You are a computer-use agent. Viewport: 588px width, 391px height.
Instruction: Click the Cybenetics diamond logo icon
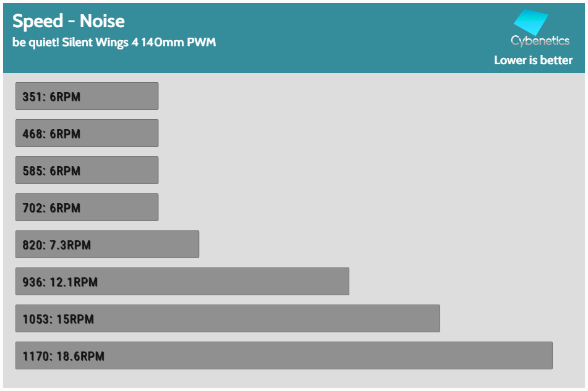click(532, 22)
